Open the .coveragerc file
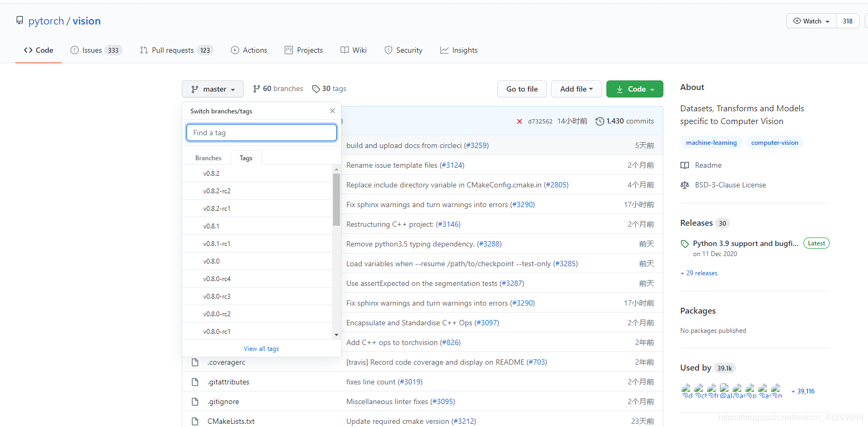The width and height of the screenshot is (868, 427). pyautogui.click(x=226, y=363)
